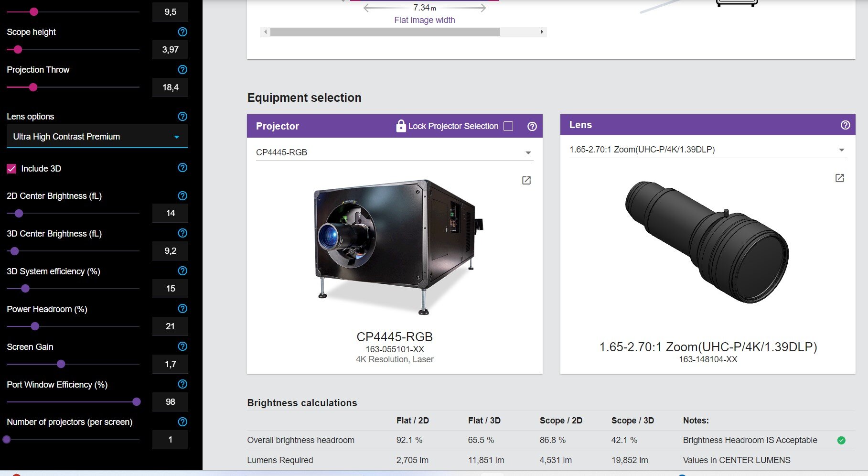Click help icon for Power Headroom
Viewport: 868px width, 476px height.
coord(182,309)
